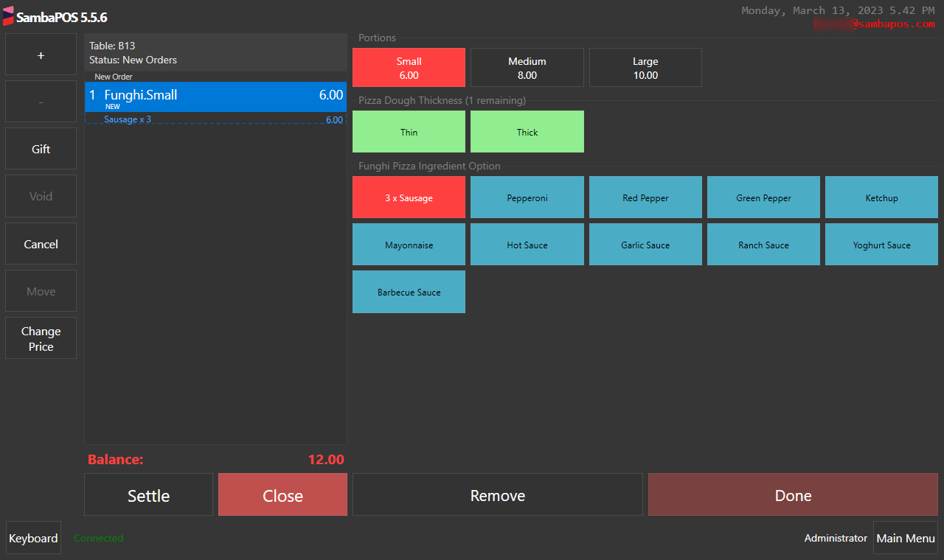Click the SambaPOS logo icon
Viewport: 944px width, 560px height.
(x=8, y=16)
